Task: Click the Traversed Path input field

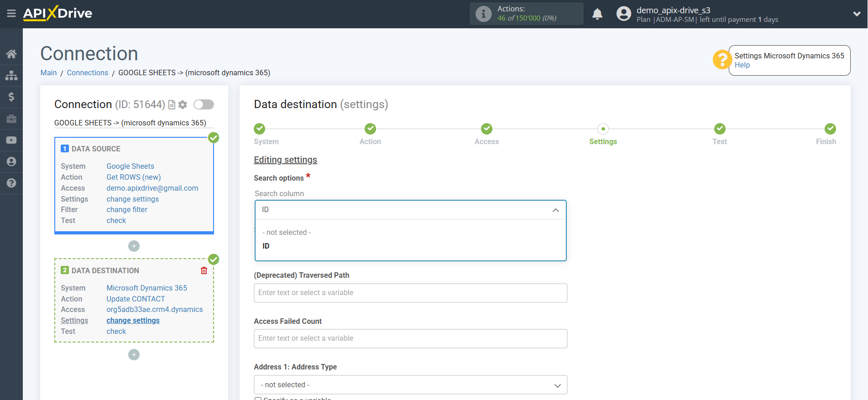Action: click(411, 293)
